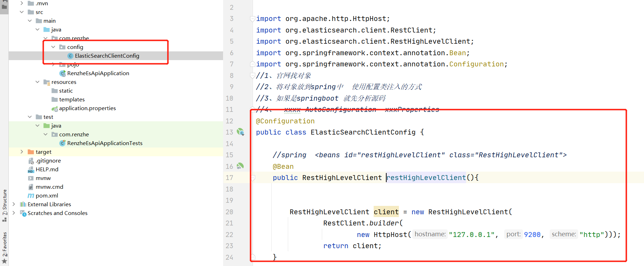This screenshot has width=644, height=266.
Task: Select the static folder
Action: coord(66,91)
